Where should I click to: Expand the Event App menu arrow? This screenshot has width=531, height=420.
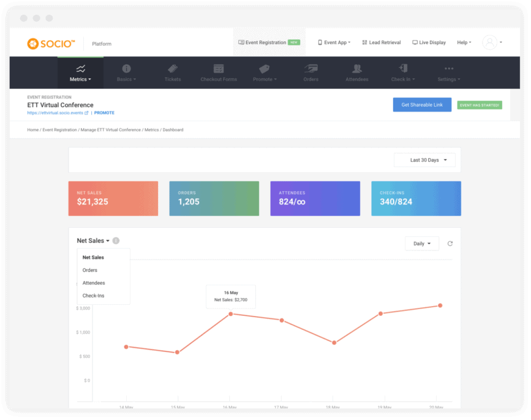tap(349, 43)
